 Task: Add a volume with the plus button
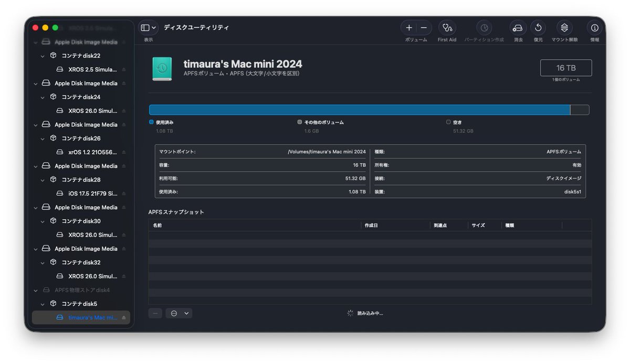click(x=409, y=28)
